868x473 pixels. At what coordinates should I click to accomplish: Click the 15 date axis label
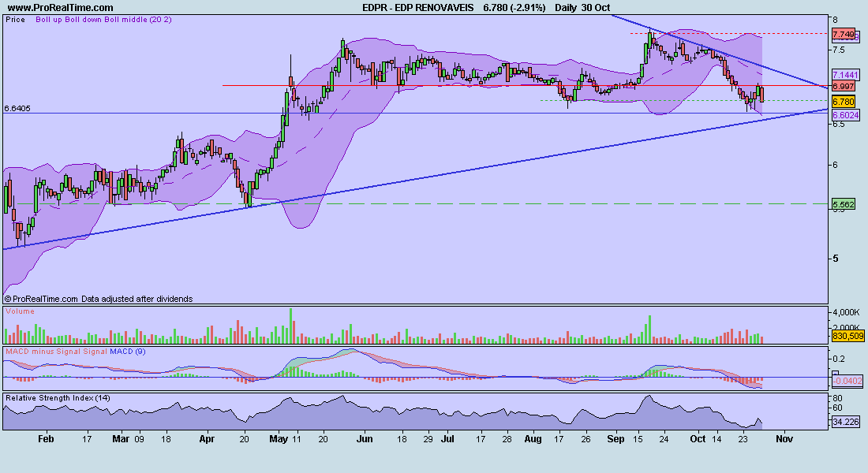click(638, 438)
